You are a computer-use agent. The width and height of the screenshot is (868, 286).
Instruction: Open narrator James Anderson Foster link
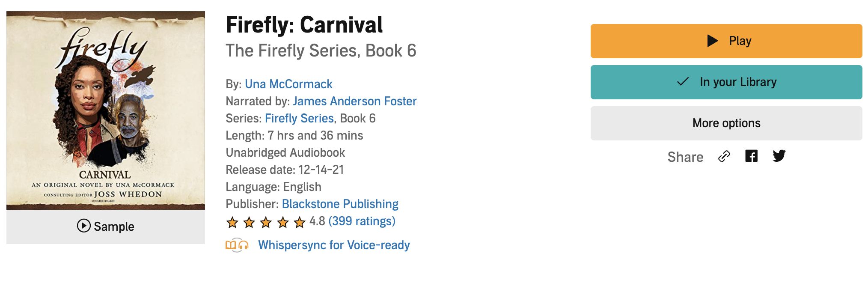(x=354, y=101)
